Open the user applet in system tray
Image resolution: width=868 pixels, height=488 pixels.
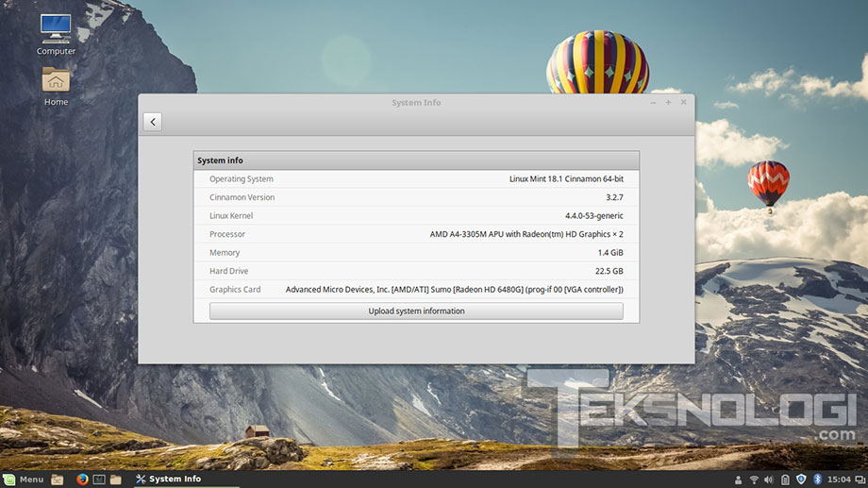click(738, 480)
